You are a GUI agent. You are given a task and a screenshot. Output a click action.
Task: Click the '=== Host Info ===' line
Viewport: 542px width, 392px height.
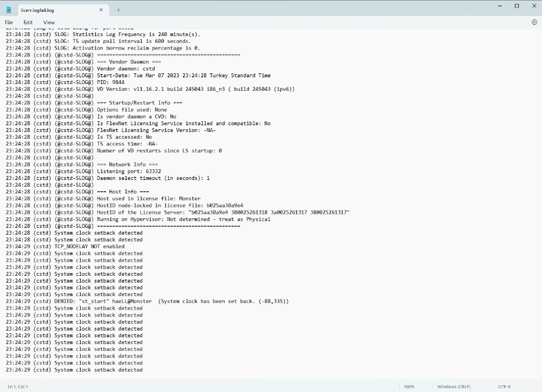[x=77, y=192]
